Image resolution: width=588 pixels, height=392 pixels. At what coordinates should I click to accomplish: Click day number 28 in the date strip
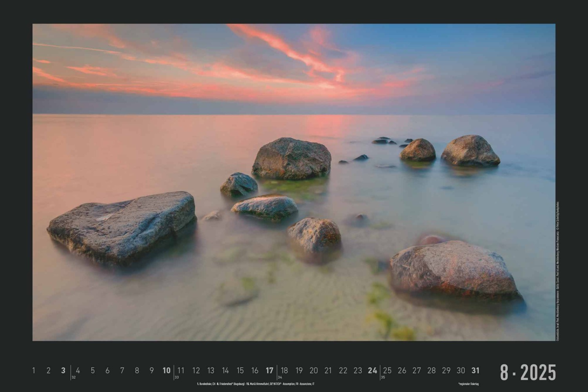click(431, 370)
